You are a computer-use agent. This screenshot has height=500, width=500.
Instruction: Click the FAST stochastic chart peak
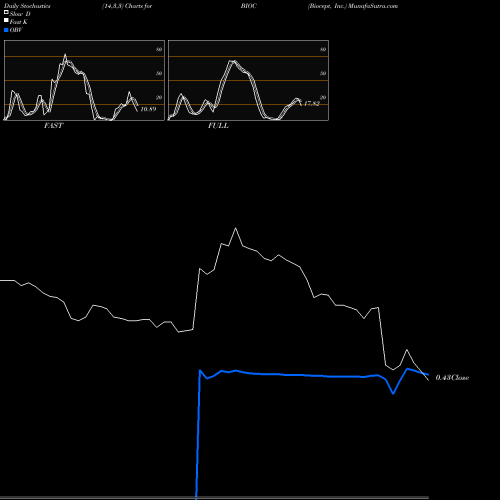pos(65,55)
